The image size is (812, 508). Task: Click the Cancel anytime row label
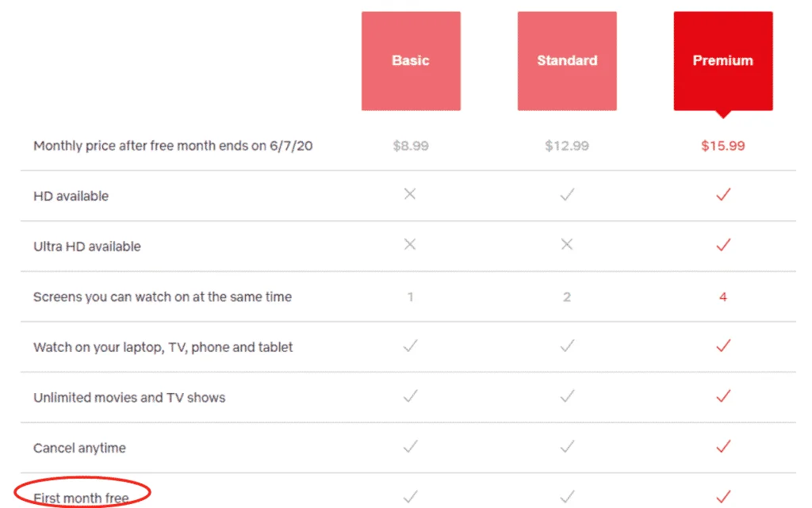point(80,448)
